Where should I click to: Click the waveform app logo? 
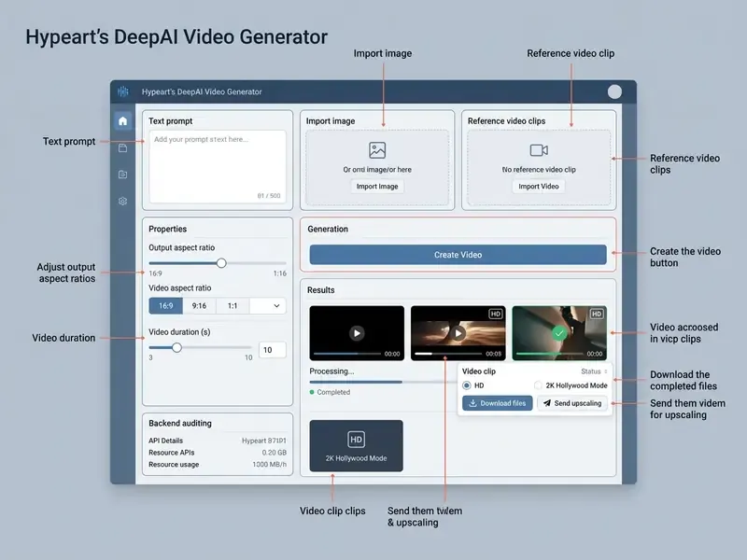(x=123, y=91)
